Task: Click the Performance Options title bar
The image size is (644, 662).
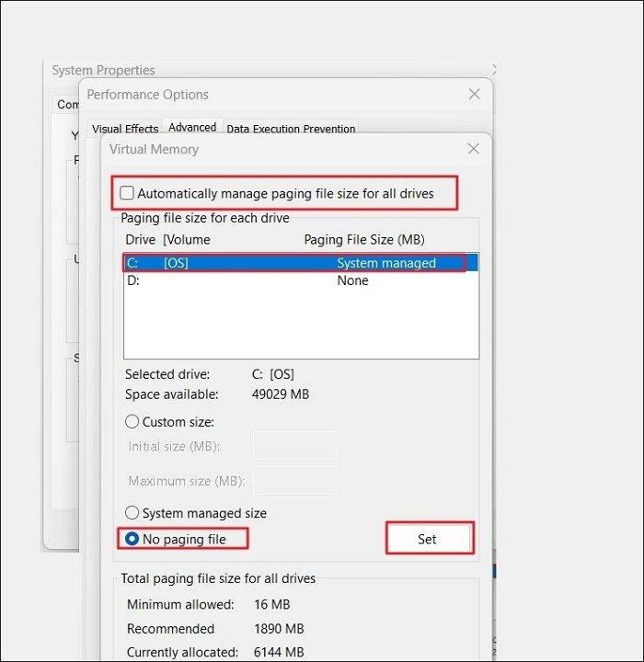Action: [276, 95]
